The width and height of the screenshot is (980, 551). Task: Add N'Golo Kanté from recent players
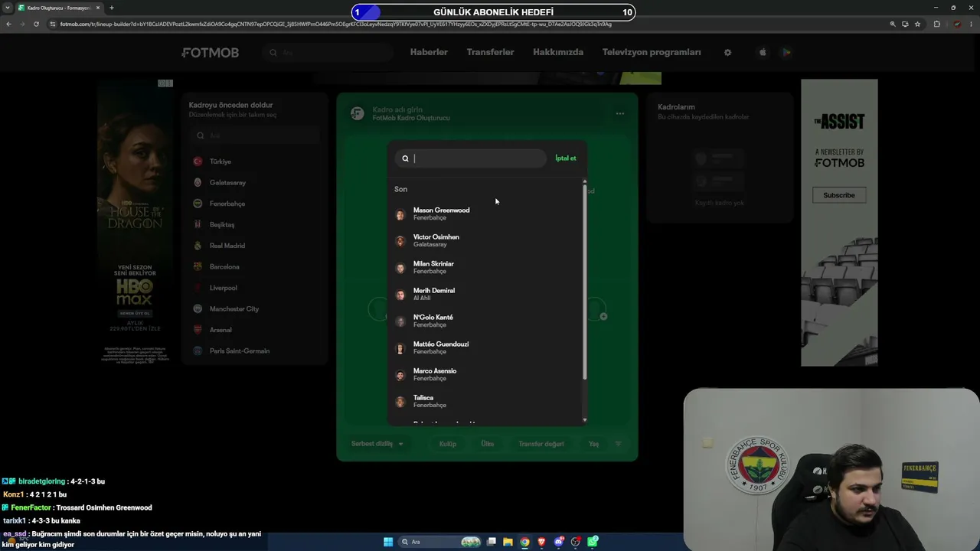coord(486,321)
